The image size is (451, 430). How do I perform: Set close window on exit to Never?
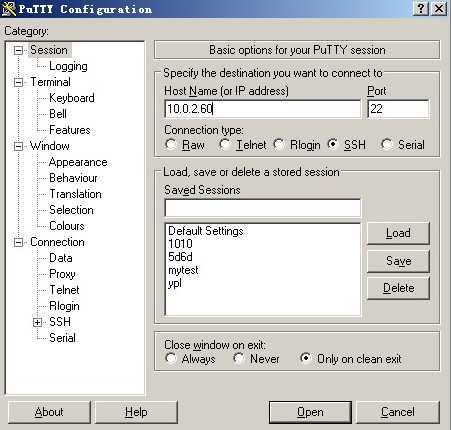pos(238,358)
